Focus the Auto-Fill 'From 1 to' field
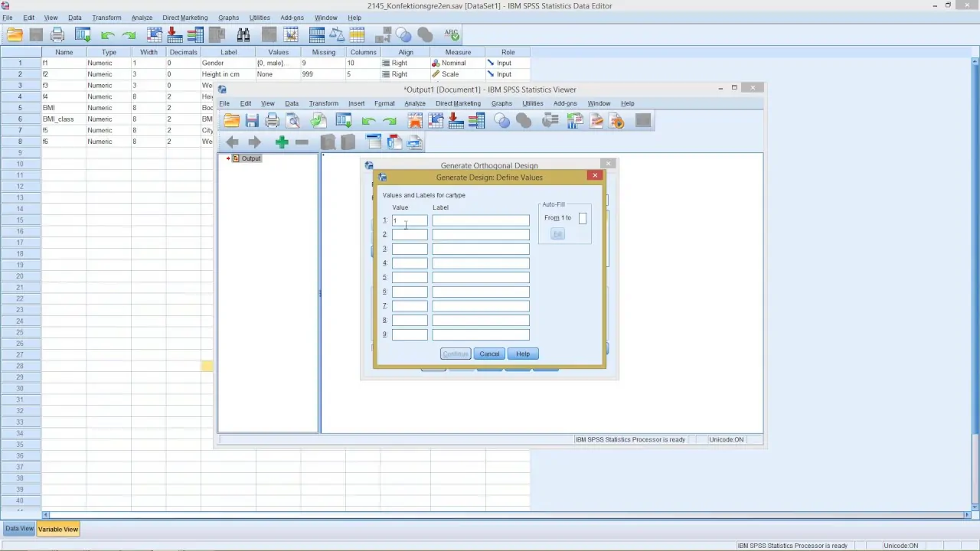The height and width of the screenshot is (551, 980). pyautogui.click(x=583, y=218)
